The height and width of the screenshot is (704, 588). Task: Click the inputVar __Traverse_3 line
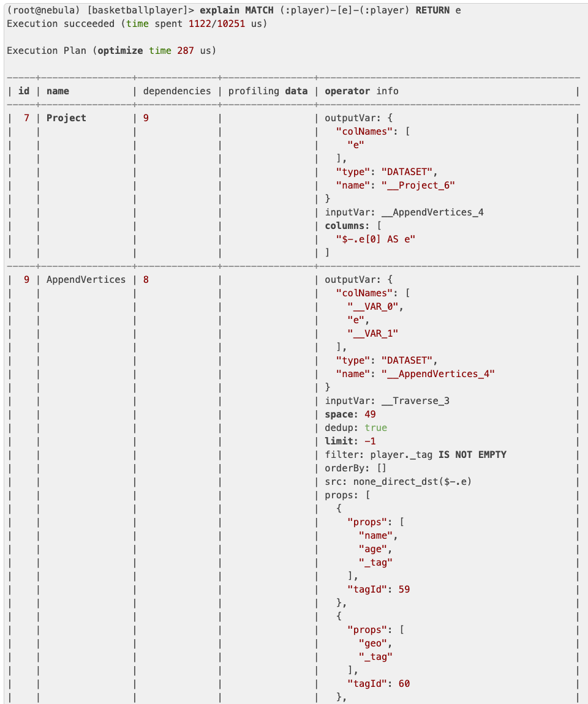point(388,401)
